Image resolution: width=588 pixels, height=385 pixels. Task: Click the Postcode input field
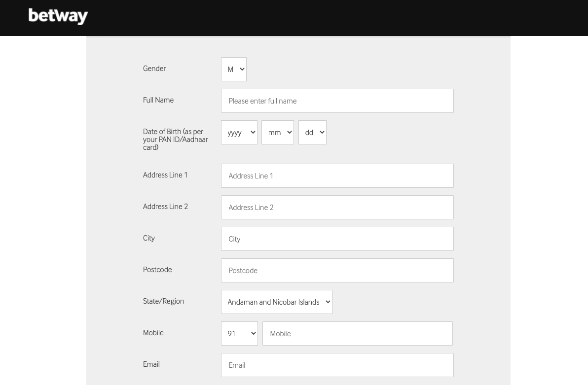coord(337,270)
